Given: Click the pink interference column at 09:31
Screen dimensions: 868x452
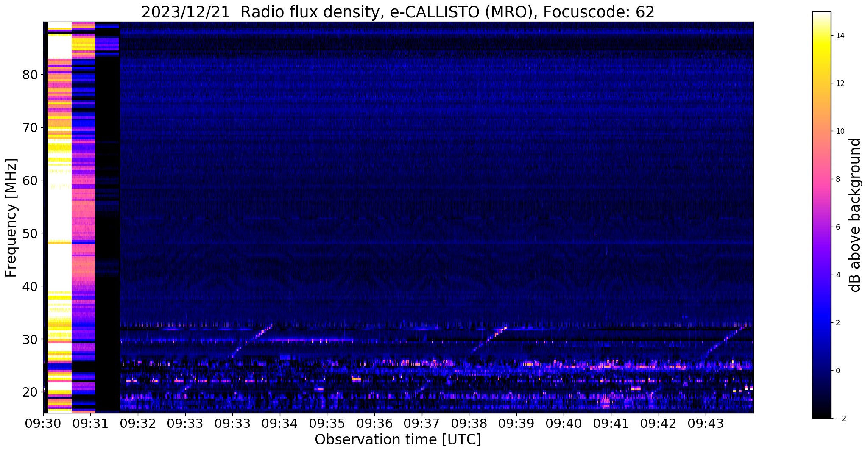Looking at the screenshot, I should [x=84, y=218].
